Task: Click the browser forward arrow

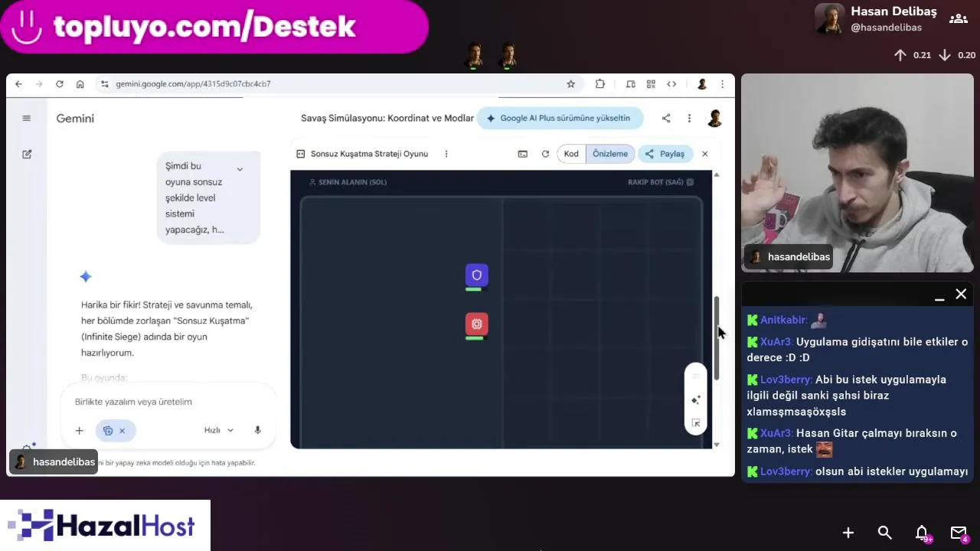Action: click(x=39, y=84)
